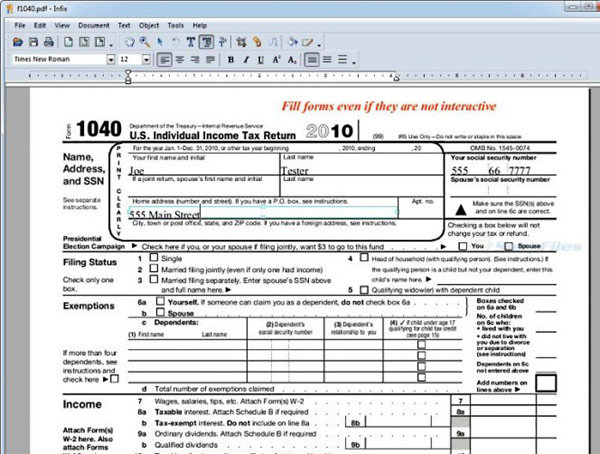Open the font name dropdown arrow
The height and width of the screenshot is (454, 600).
pyautogui.click(x=111, y=59)
